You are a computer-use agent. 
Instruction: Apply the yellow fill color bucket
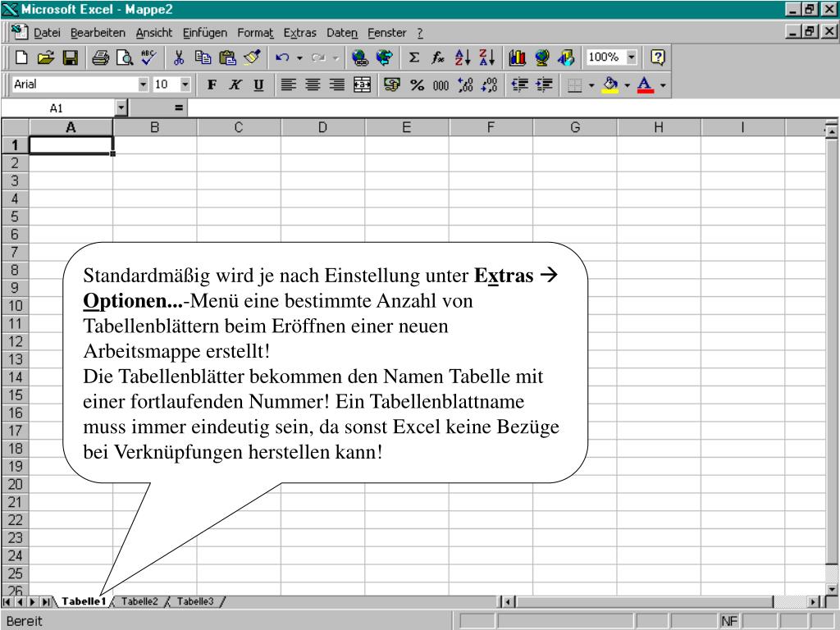pos(610,84)
